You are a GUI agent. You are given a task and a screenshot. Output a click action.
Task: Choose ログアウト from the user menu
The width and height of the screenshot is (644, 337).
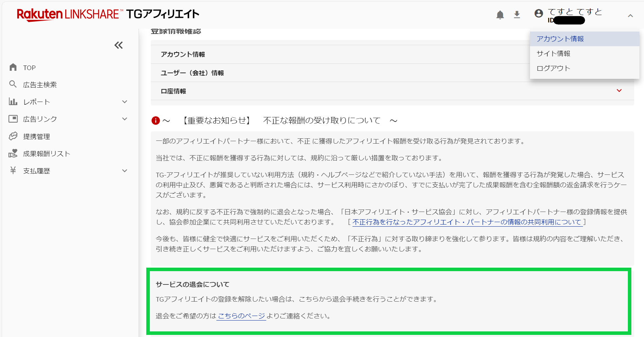554,68
